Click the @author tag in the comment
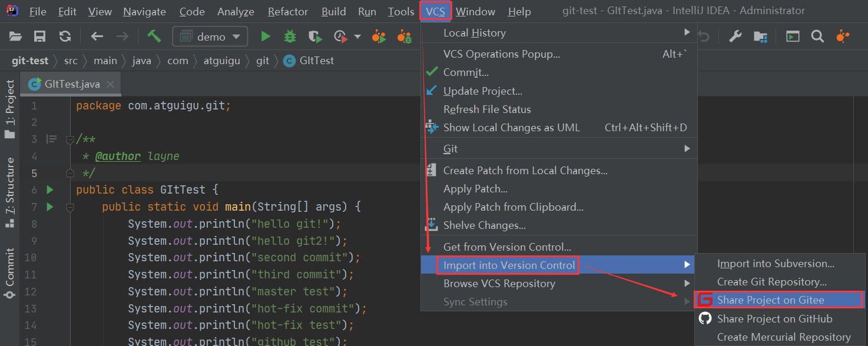This screenshot has height=346, width=868. click(x=118, y=157)
